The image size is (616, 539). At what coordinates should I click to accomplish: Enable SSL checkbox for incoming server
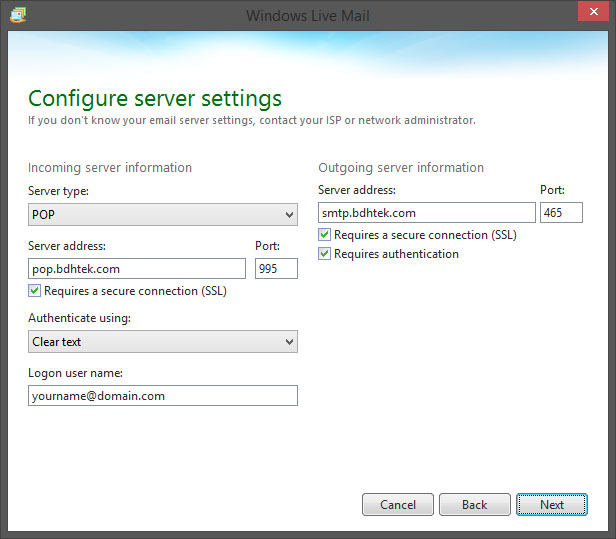pos(36,291)
